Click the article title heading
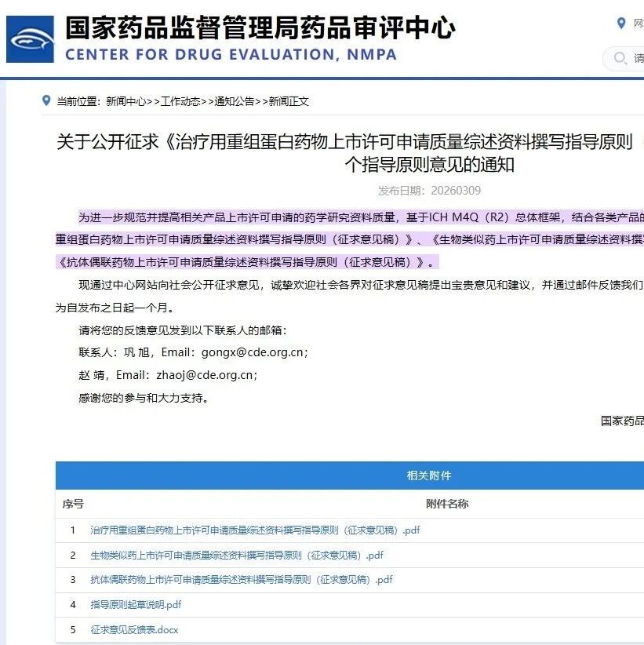The image size is (644, 645). [350, 153]
